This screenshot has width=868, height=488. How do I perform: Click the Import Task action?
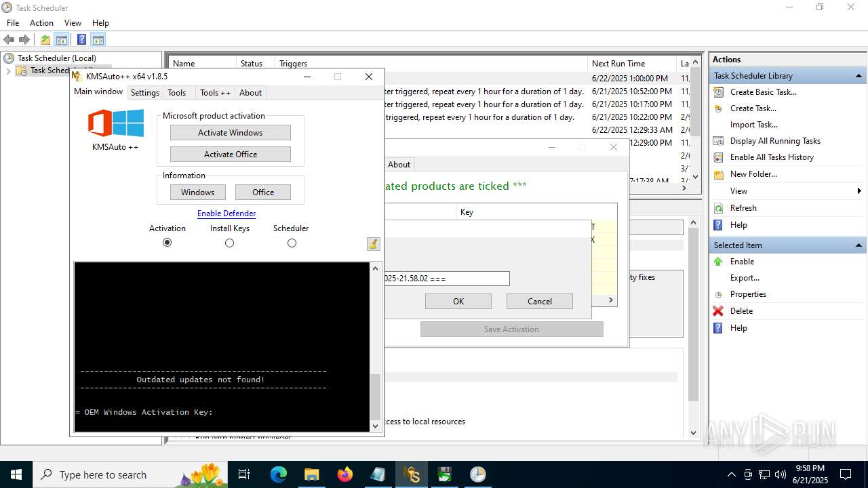tap(754, 125)
